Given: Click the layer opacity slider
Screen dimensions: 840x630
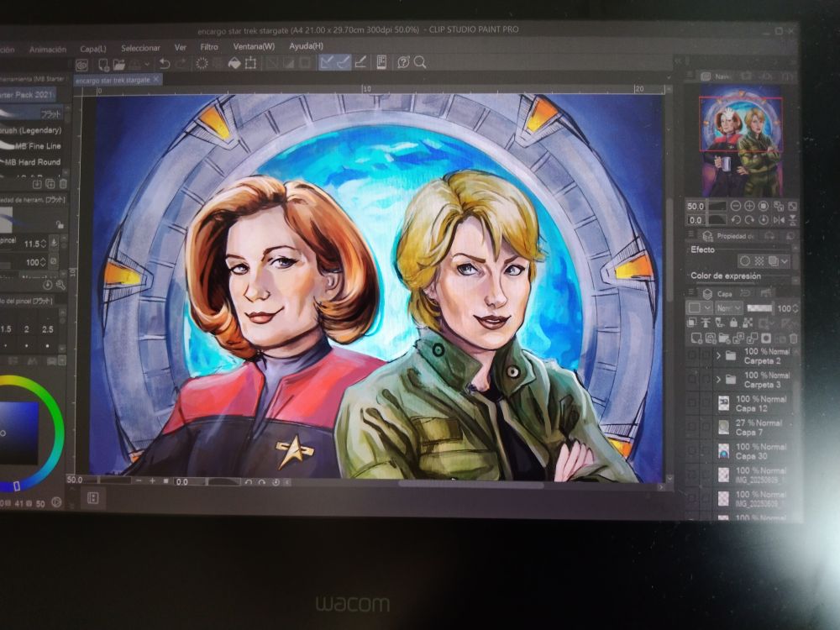Looking at the screenshot, I should pos(759,308).
